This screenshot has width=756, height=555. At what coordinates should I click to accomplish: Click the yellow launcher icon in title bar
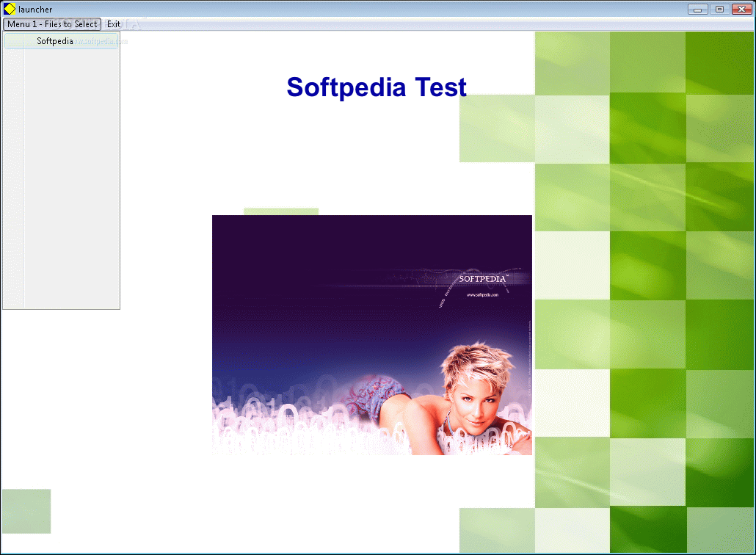(10, 9)
